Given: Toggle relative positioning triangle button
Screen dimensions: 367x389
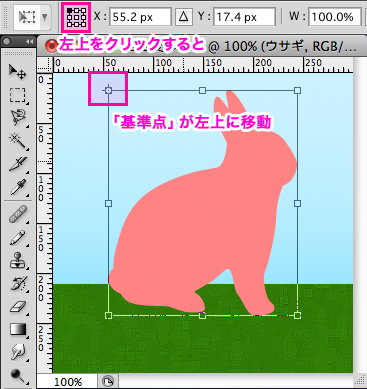Looking at the screenshot, I should (x=183, y=17).
